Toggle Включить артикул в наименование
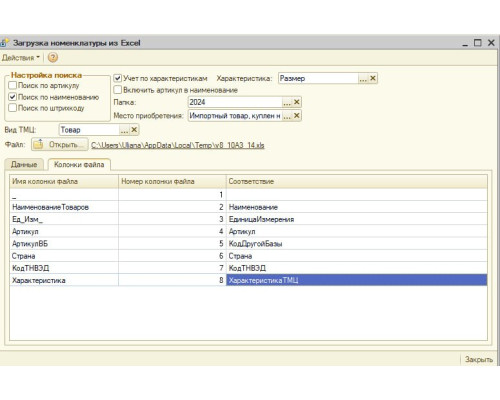 pyautogui.click(x=118, y=90)
